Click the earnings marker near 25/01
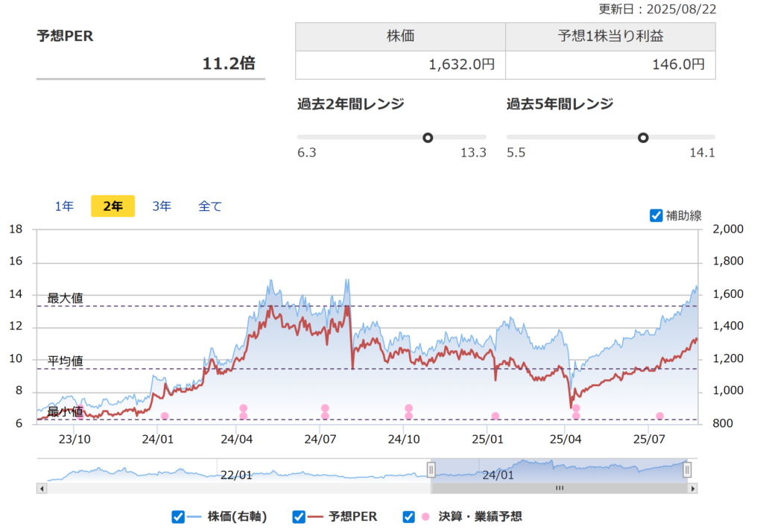The height and width of the screenshot is (532, 763). tap(496, 417)
